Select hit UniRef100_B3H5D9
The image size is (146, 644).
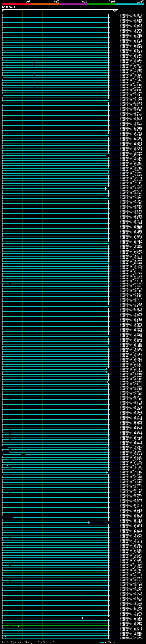click(x=131, y=371)
